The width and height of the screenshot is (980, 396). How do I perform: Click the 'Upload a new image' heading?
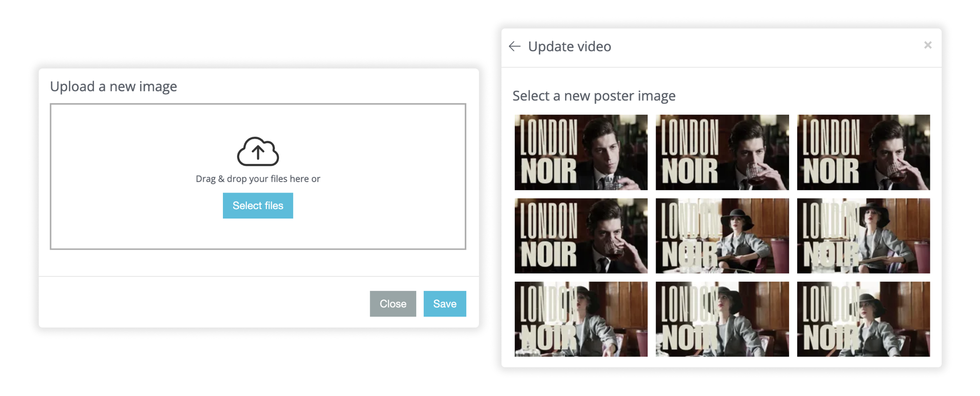tap(113, 86)
